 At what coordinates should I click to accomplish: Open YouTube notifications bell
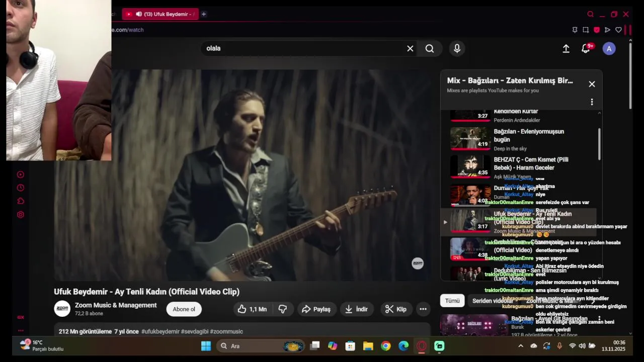[x=586, y=48]
